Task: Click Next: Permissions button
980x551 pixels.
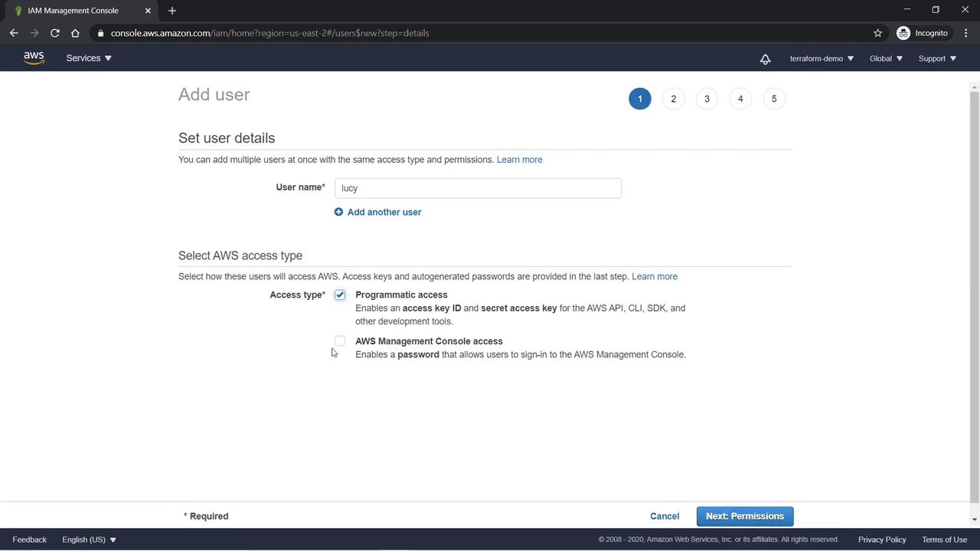Action: pos(744,517)
